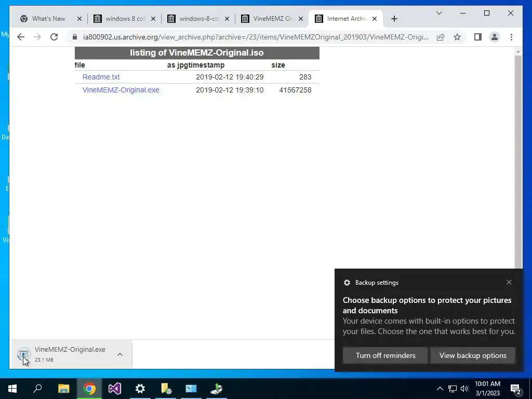The image size is (532, 399).
Task: Click the 2019-02-12 19:40:29 timestamp
Action: (x=230, y=77)
